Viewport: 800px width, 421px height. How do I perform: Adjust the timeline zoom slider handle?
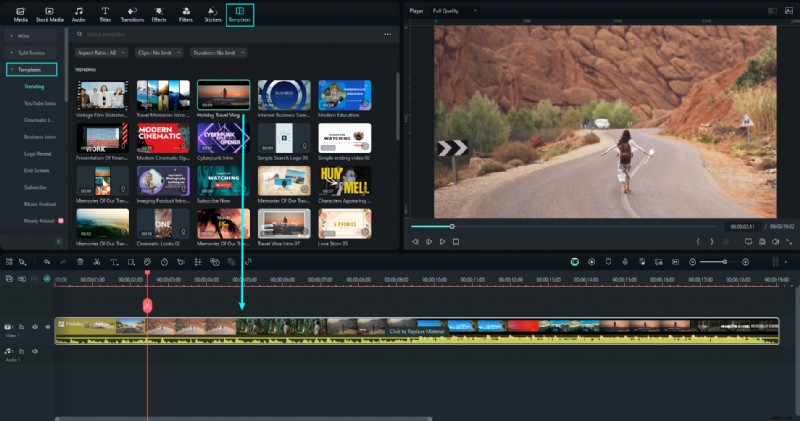(x=724, y=262)
